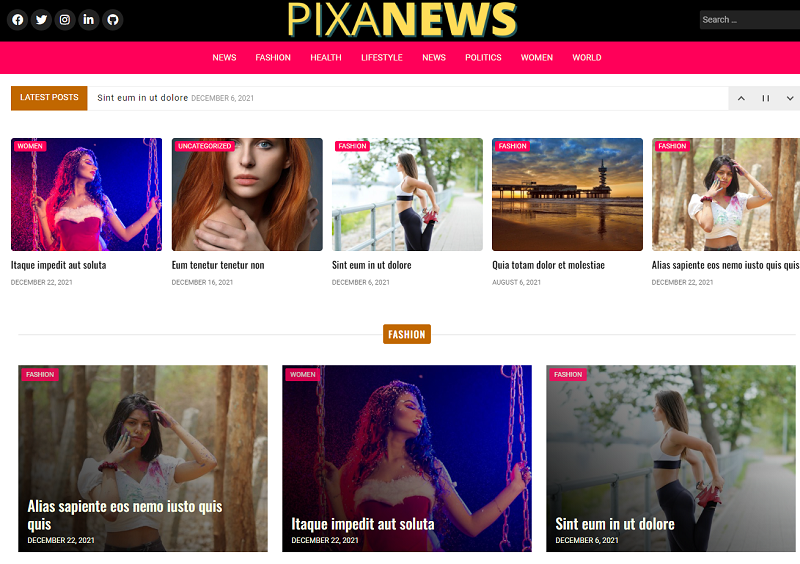Open the Twitter social icon
The image size is (800, 564).
[x=41, y=20]
